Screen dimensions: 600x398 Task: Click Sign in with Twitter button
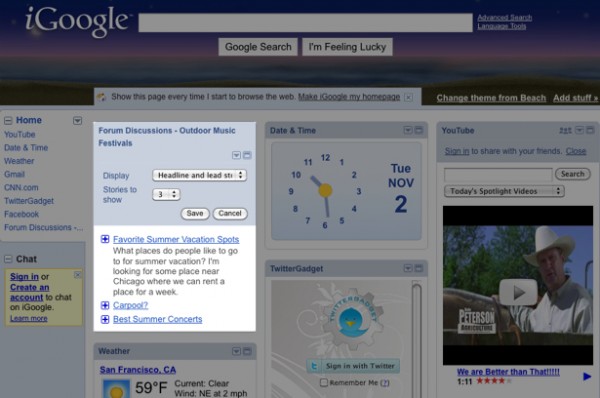pos(353,366)
